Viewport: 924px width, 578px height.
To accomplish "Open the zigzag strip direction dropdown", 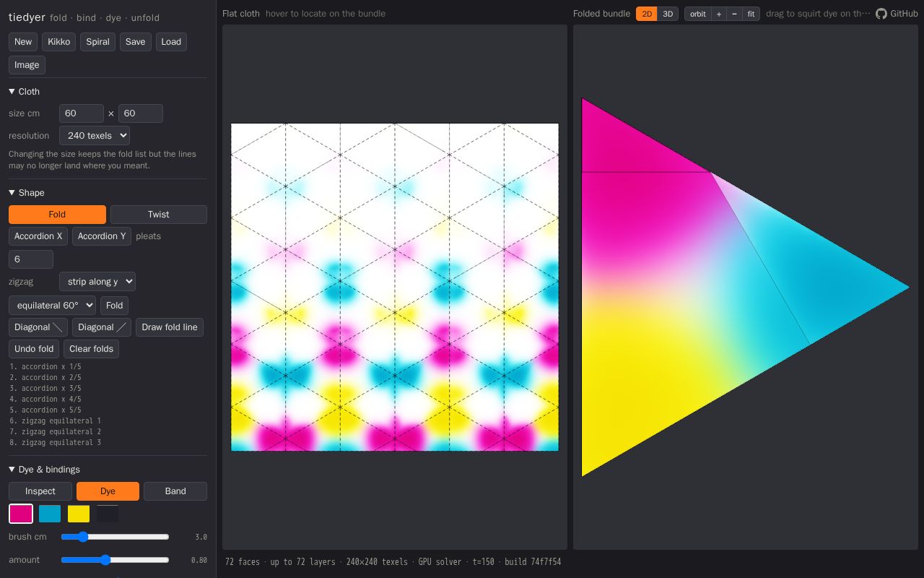I will (x=97, y=282).
